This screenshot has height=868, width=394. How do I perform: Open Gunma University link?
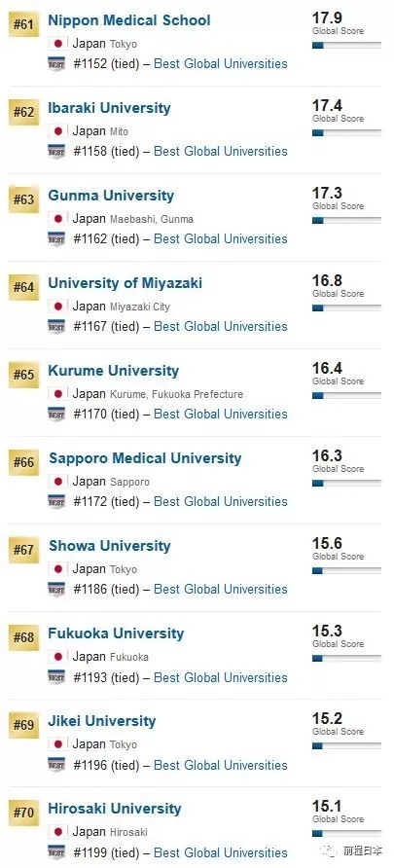click(111, 196)
